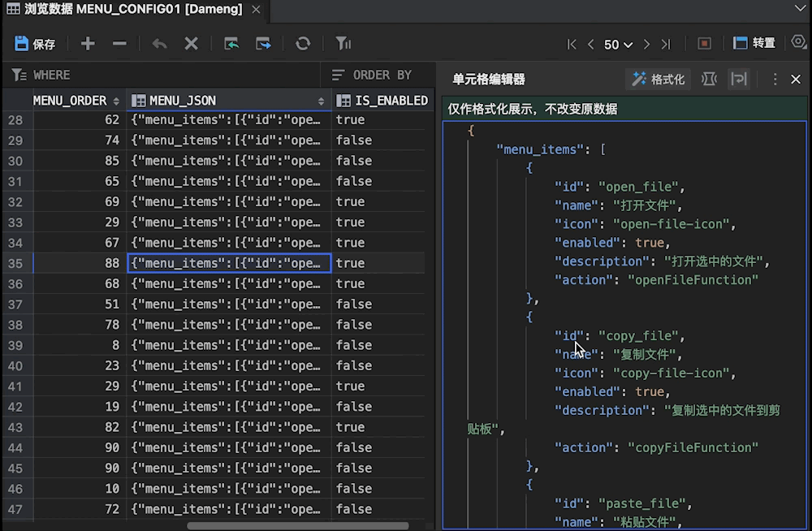This screenshot has height=531, width=812.
Task: Go to the next page
Action: [646, 45]
